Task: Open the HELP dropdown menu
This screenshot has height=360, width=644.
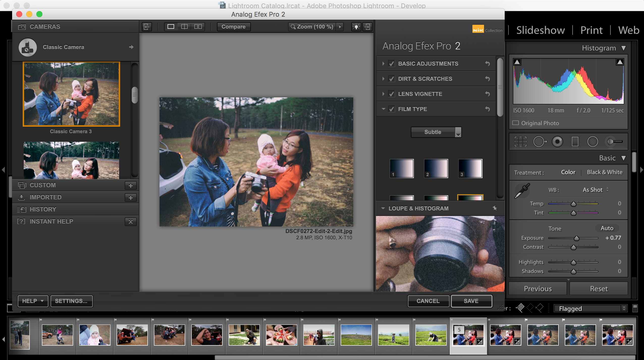Action: [x=33, y=301]
